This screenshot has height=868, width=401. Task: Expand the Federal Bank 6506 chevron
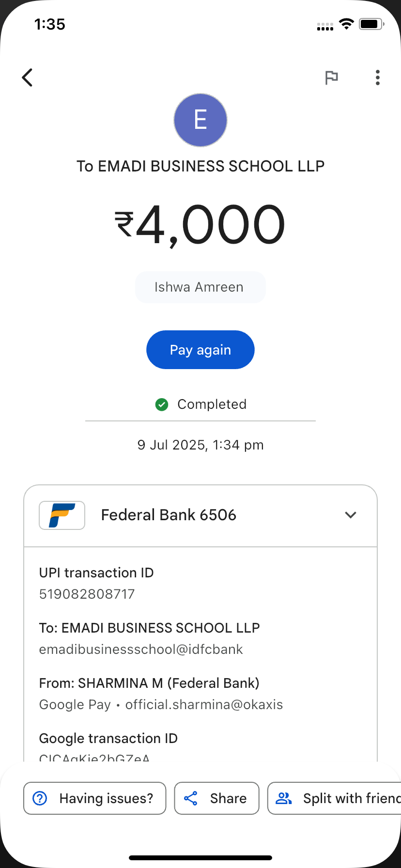tap(351, 515)
